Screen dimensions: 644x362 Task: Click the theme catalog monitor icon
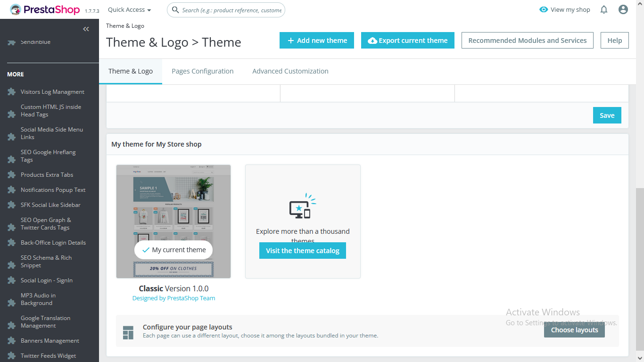coord(302,206)
